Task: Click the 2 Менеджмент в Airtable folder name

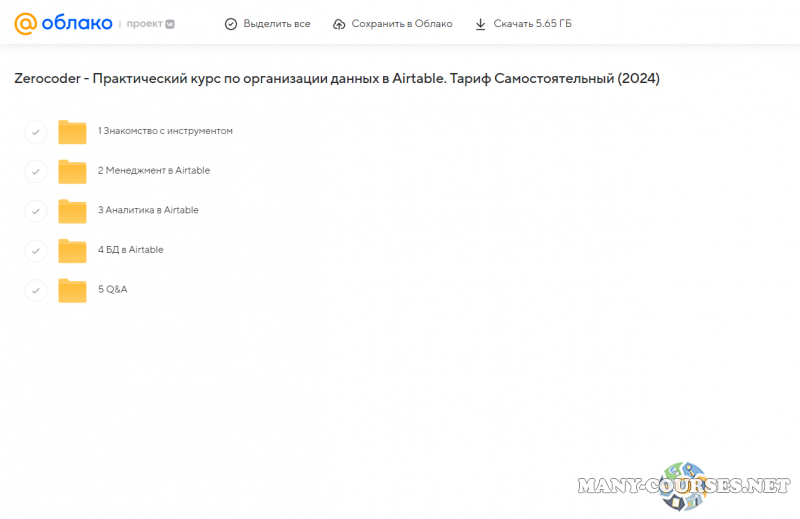Action: coord(153,170)
